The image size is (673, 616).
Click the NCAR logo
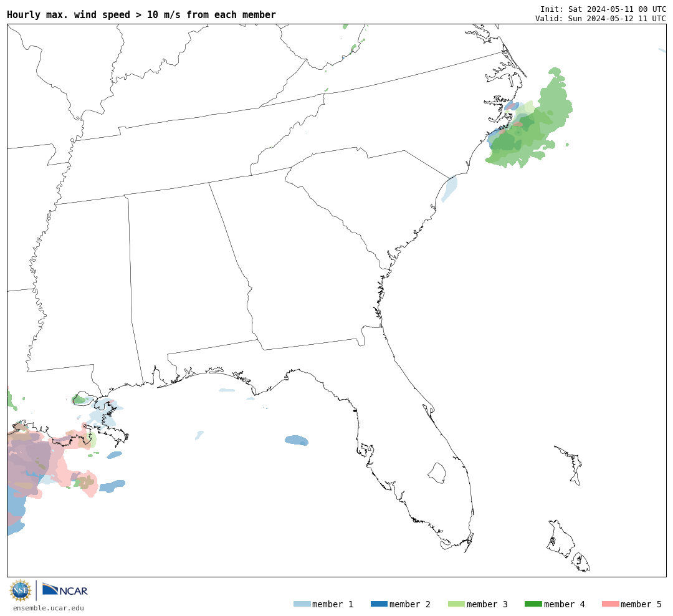click(x=65, y=590)
